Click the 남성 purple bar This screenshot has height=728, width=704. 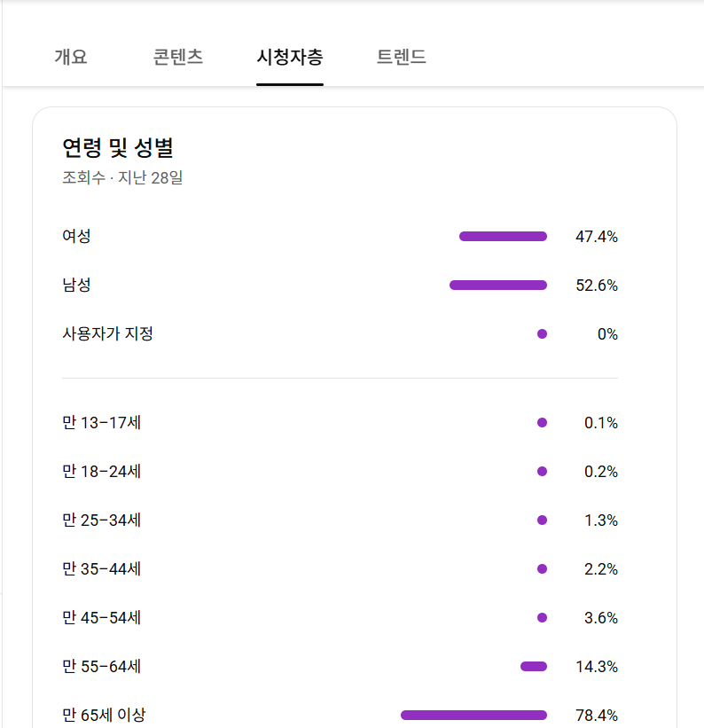pos(498,286)
